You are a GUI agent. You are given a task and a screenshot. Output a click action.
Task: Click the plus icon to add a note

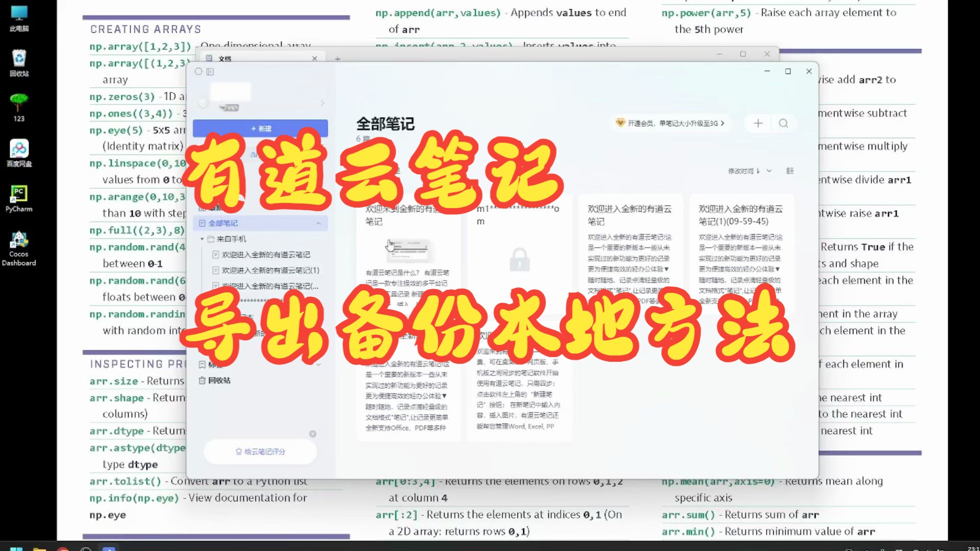[x=757, y=123]
